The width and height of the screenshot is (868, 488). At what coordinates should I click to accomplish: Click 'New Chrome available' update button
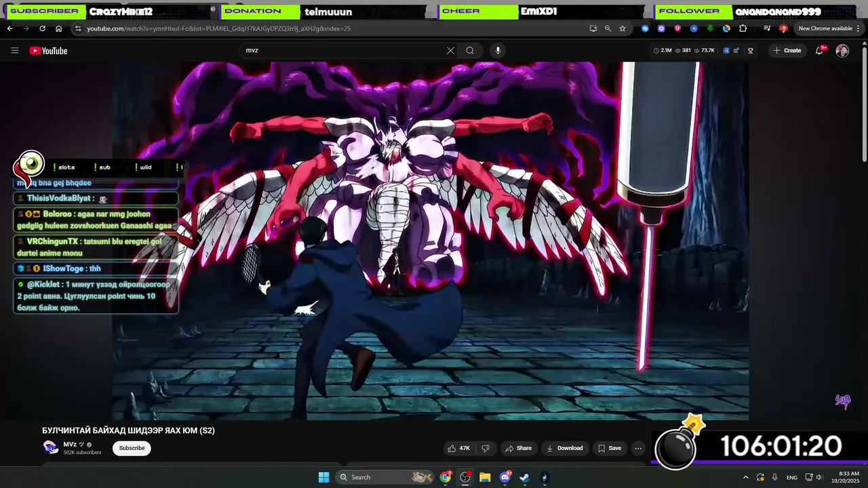829,28
